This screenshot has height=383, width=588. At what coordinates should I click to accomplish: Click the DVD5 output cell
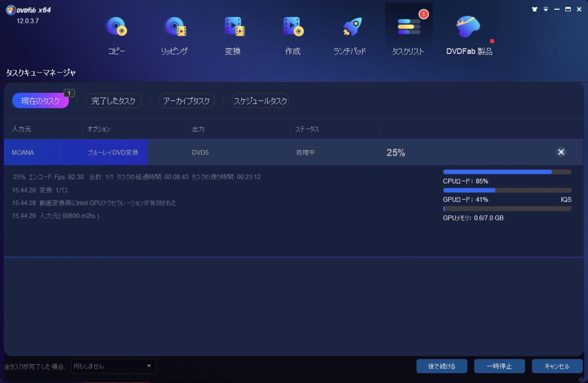200,153
